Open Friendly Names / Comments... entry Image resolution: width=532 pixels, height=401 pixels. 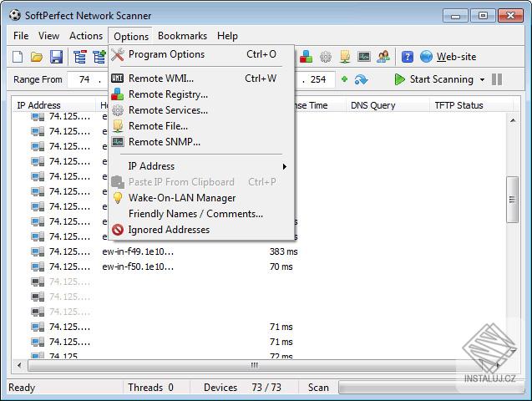click(x=201, y=214)
